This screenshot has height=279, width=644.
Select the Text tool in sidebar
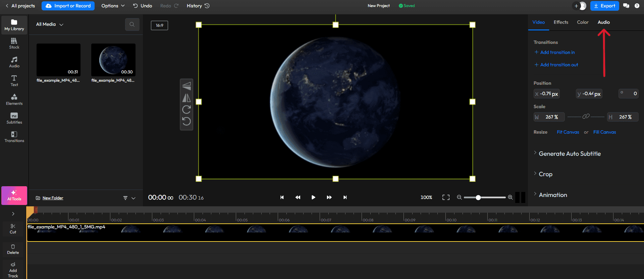click(x=14, y=81)
